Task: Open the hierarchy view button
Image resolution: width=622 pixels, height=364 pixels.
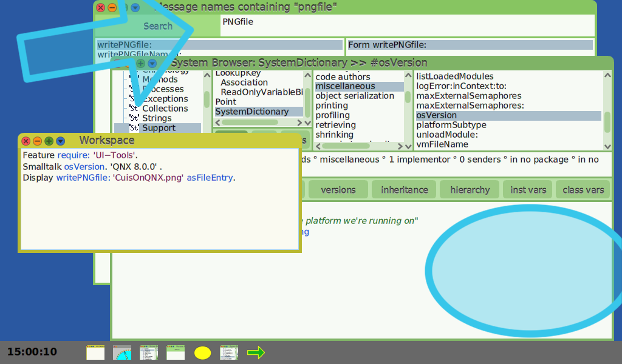Action: pos(470,190)
